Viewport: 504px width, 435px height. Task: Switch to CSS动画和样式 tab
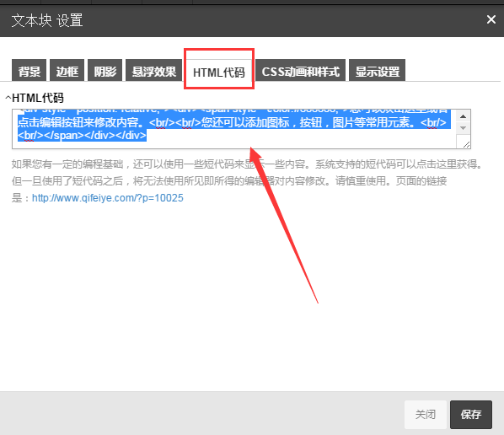point(300,70)
